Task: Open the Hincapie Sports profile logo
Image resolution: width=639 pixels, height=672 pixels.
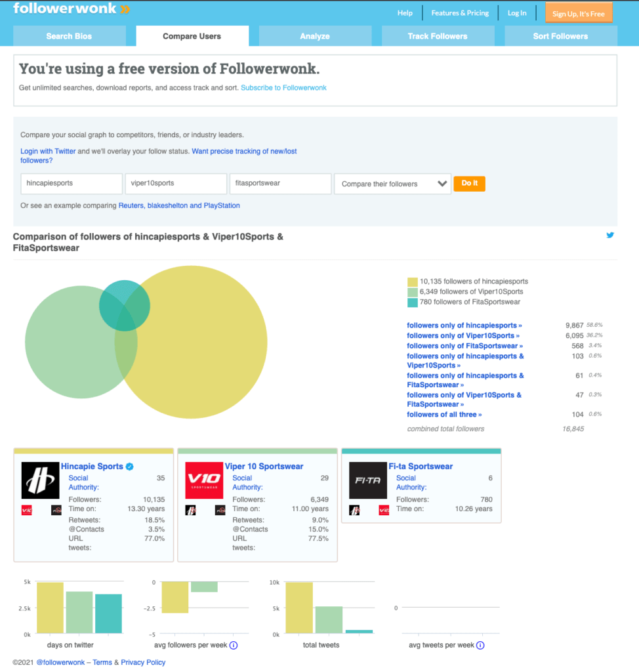Action: (40, 480)
